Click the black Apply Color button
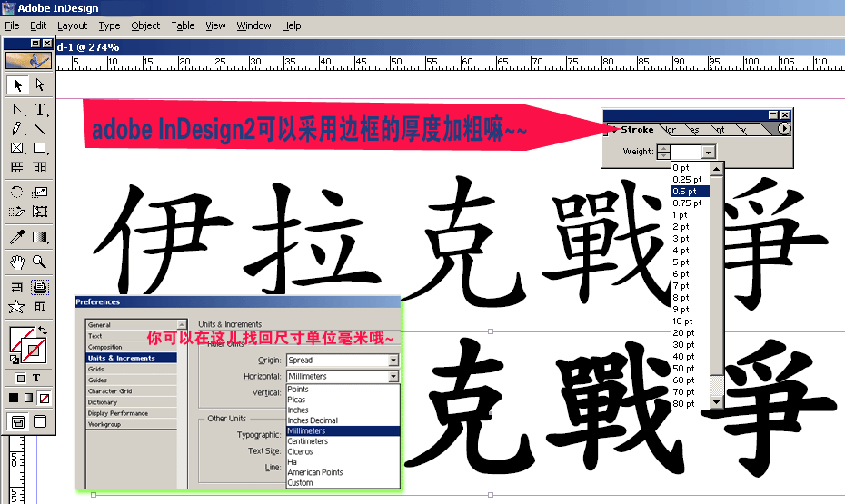Screen dimensions: 845x504 coord(14,398)
